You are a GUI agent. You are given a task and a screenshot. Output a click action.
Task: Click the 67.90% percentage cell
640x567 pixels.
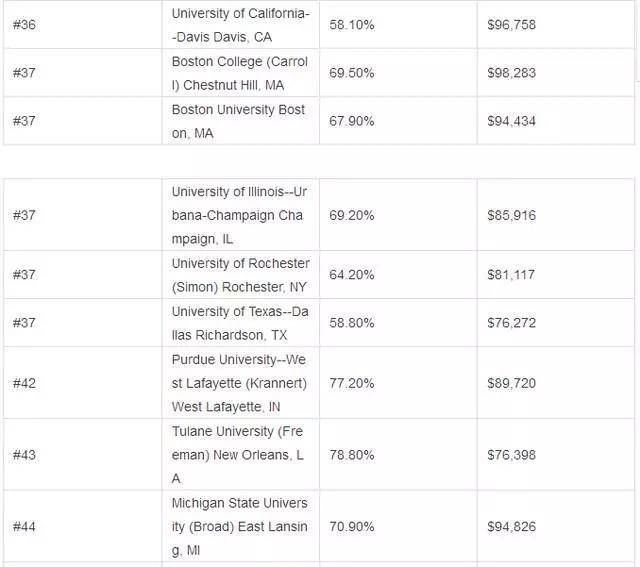[x=398, y=121]
